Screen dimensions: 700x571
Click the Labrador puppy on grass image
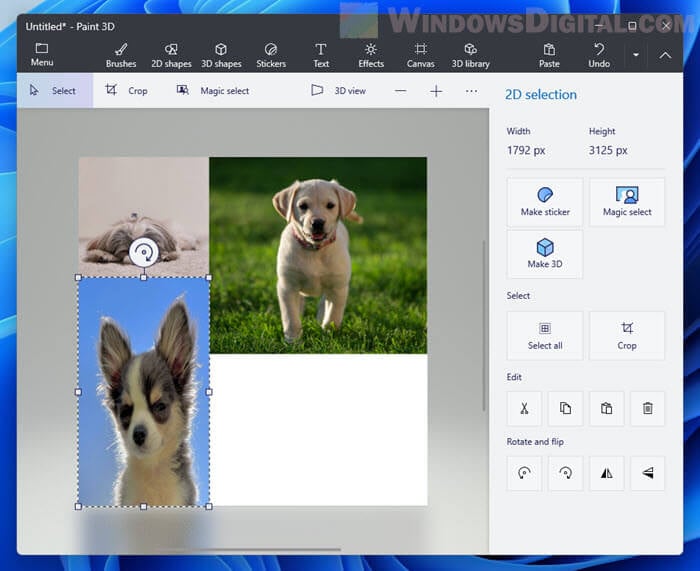pyautogui.click(x=318, y=255)
